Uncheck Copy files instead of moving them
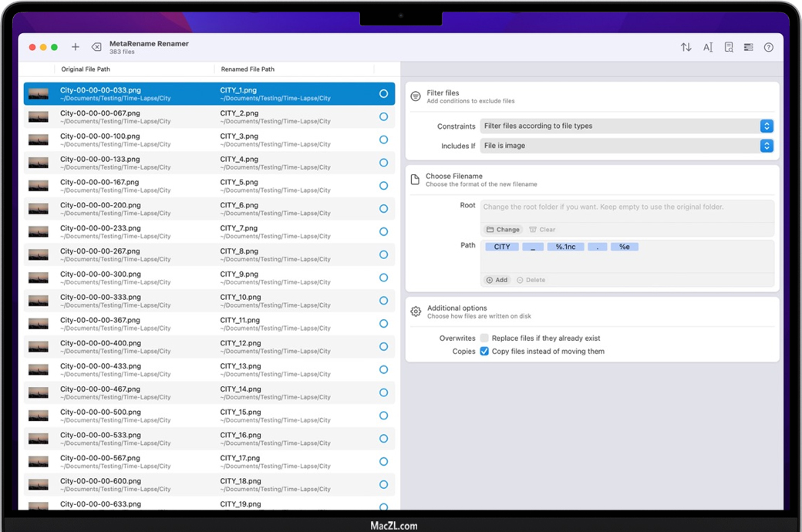 (484, 351)
